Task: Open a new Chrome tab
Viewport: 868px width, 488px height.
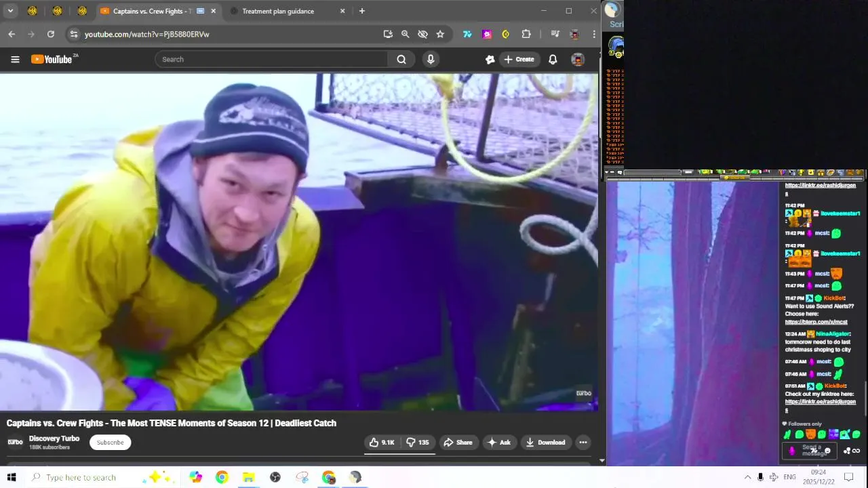Action: (x=361, y=11)
